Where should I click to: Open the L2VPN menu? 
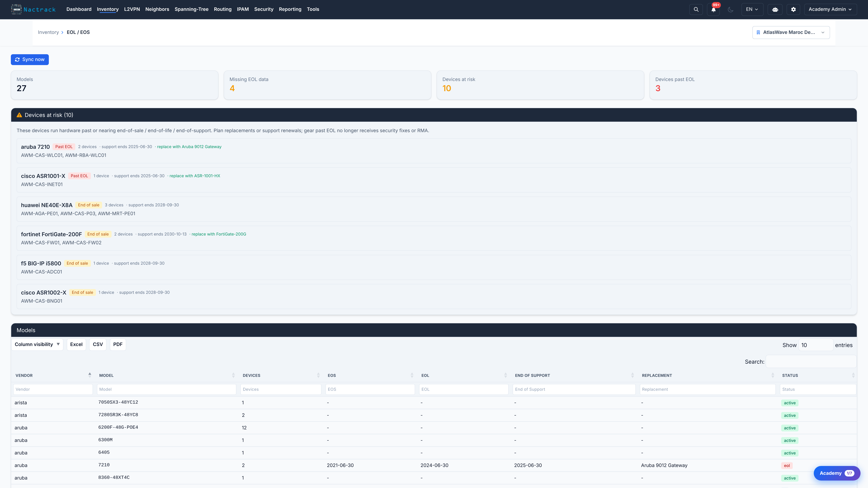point(132,9)
